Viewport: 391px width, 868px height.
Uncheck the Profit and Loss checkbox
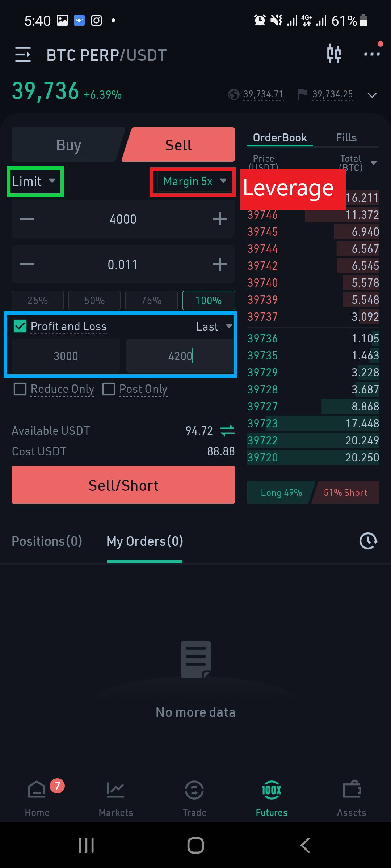tap(20, 326)
